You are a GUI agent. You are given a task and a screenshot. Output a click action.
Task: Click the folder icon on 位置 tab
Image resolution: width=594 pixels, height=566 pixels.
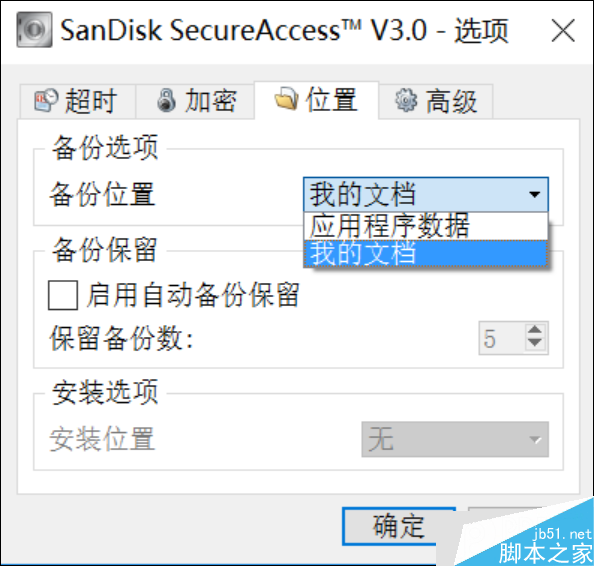pyautogui.click(x=286, y=98)
